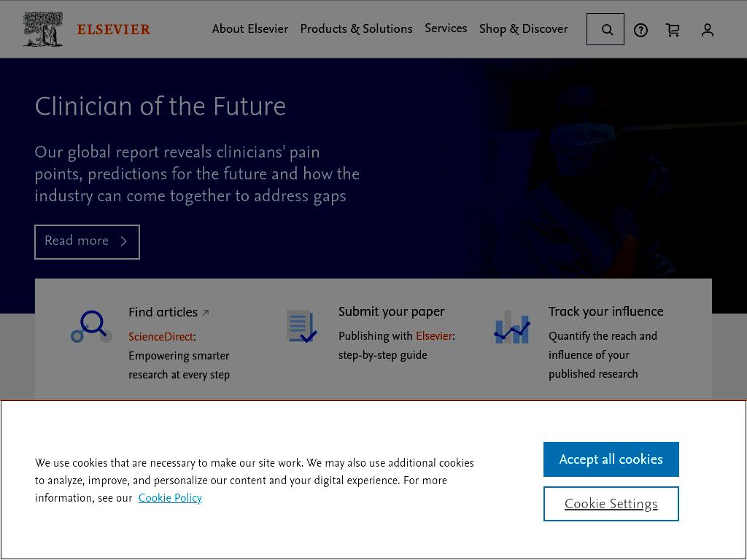Open Cookie Settings
Image resolution: width=747 pixels, height=560 pixels.
tap(611, 504)
